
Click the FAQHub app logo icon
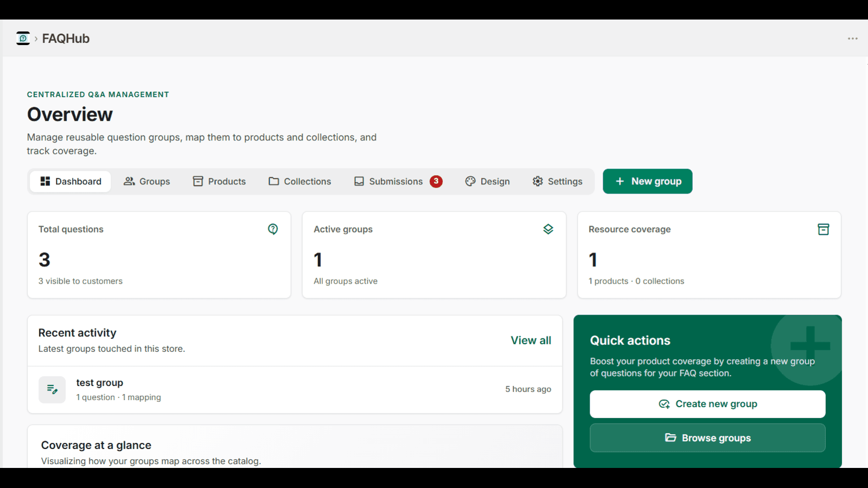tap(23, 38)
